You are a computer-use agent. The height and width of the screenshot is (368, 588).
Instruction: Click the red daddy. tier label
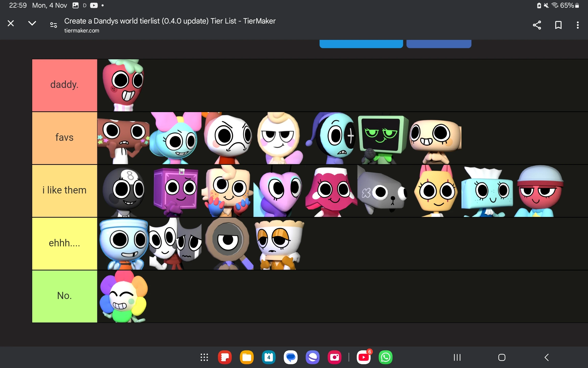coord(64,85)
